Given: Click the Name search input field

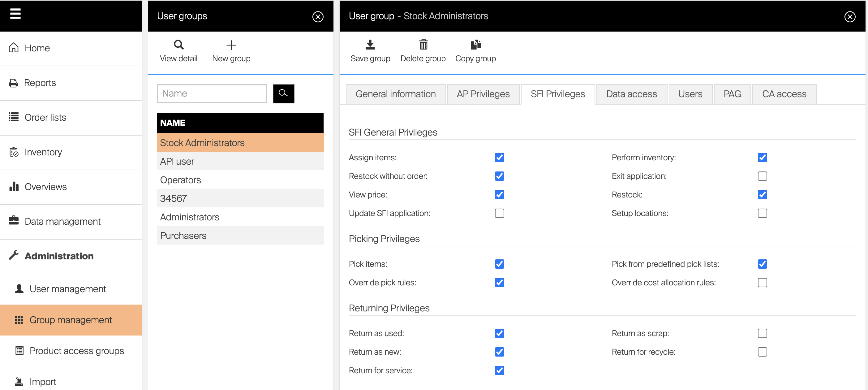Looking at the screenshot, I should pos(212,93).
